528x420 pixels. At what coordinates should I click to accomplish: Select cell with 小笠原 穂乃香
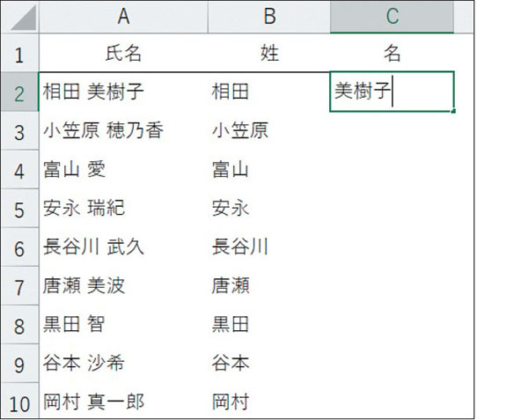[123, 130]
